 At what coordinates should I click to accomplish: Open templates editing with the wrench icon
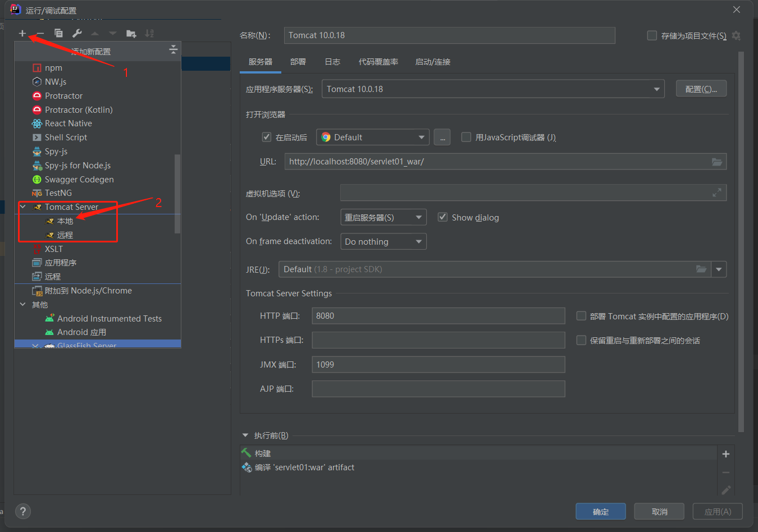click(77, 34)
